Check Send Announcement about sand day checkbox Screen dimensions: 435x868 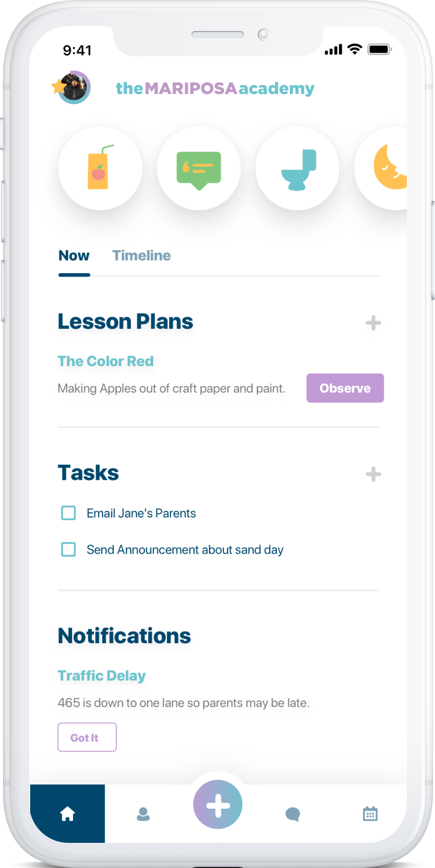tap(68, 549)
